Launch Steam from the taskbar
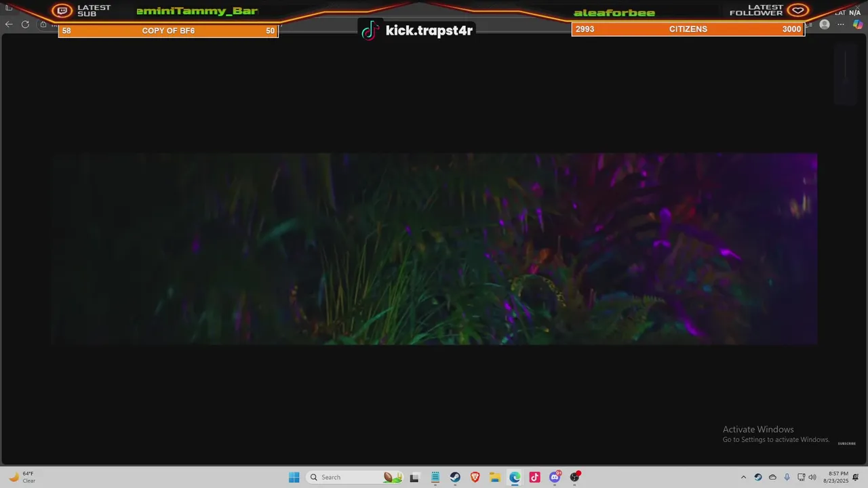 coord(455,477)
